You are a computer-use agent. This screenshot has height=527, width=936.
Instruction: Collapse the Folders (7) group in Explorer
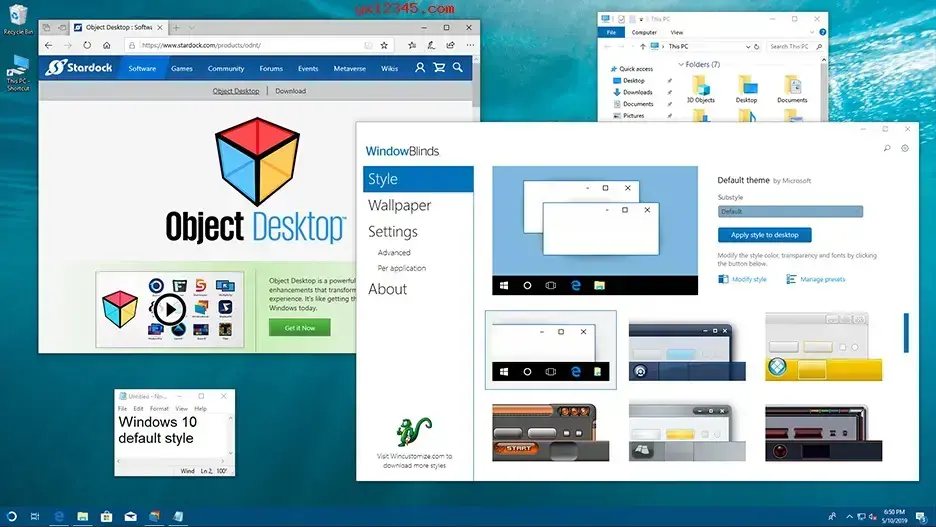tap(681, 64)
